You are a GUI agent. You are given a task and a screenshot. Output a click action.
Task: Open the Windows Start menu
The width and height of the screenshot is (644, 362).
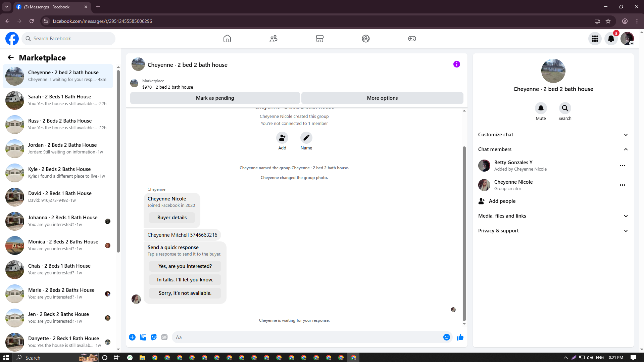[x=6, y=358]
